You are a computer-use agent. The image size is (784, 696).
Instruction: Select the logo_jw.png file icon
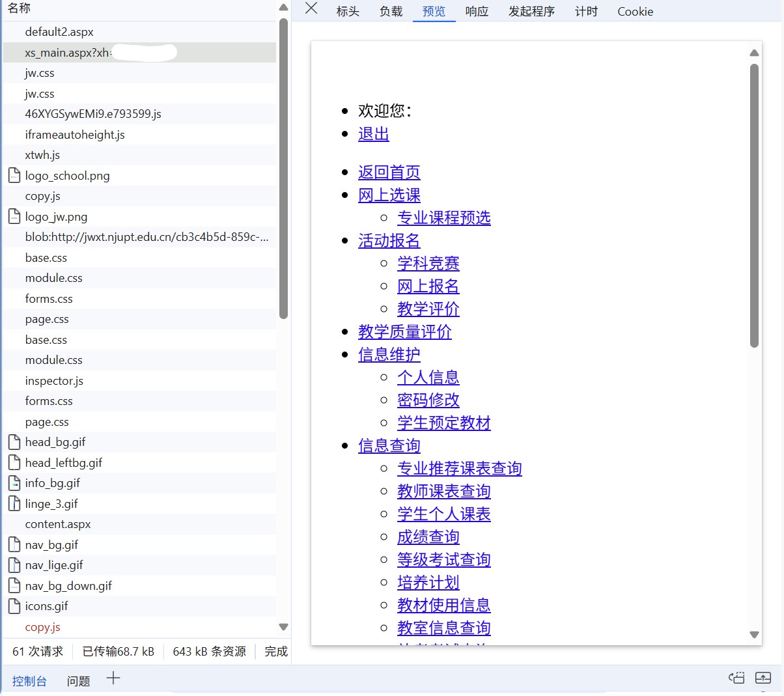(14, 217)
